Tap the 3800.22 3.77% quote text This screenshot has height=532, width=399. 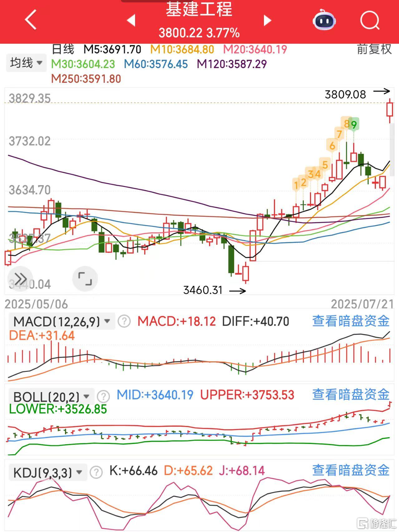(199, 33)
